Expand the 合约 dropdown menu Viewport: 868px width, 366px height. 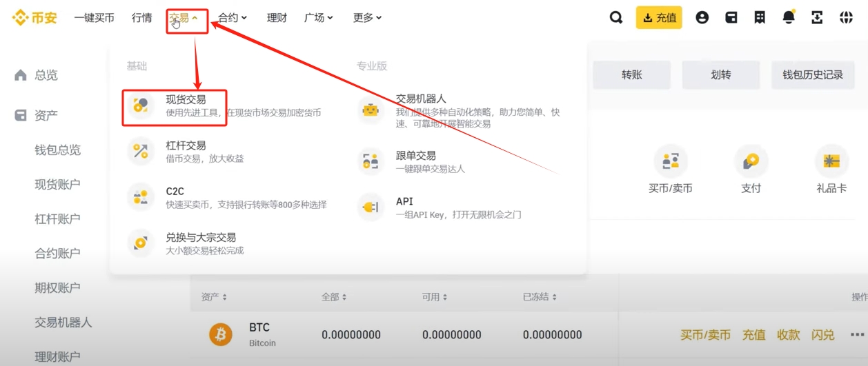tap(233, 18)
